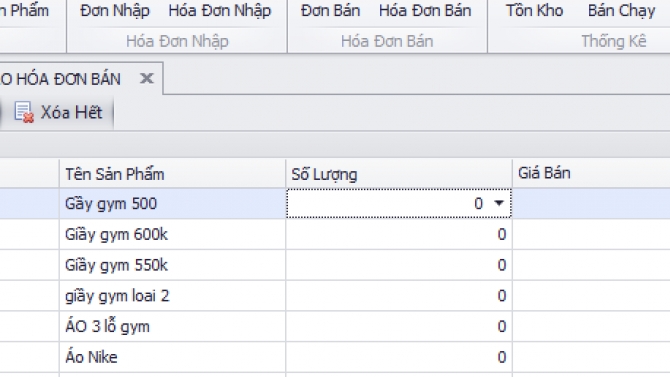The height and width of the screenshot is (377, 670).
Task: Open Hóa Đơn Nhập ribbon button
Action: 220,11
